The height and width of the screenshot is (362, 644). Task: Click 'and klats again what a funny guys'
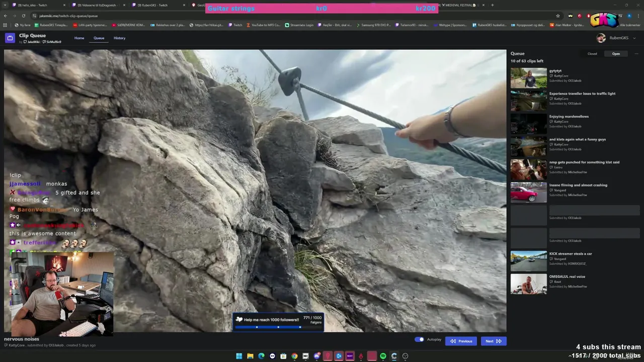pyautogui.click(x=577, y=139)
